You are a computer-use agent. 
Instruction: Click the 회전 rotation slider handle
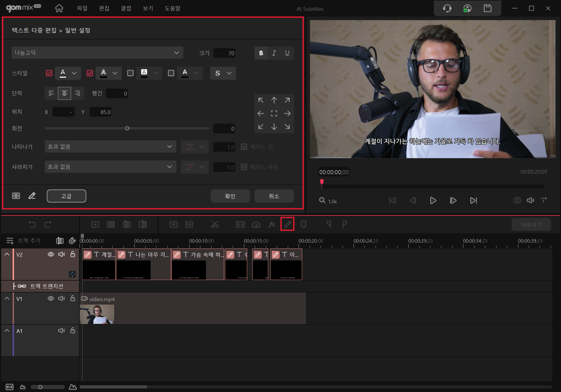[x=127, y=128]
